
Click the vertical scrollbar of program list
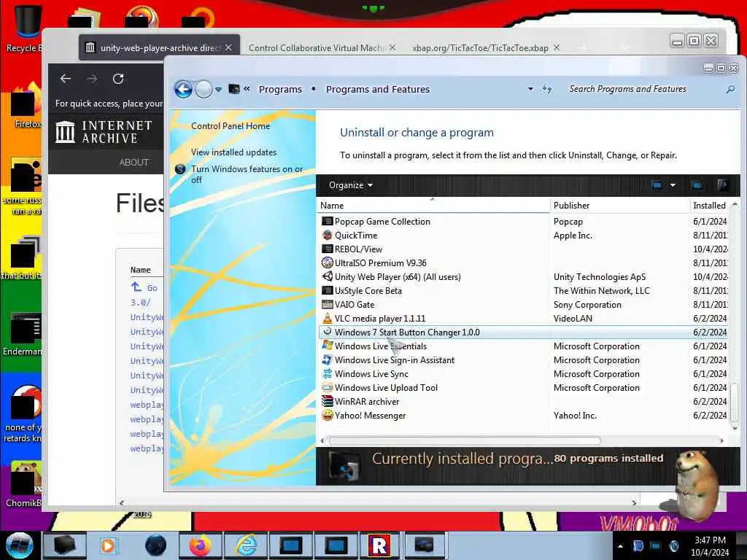734,401
